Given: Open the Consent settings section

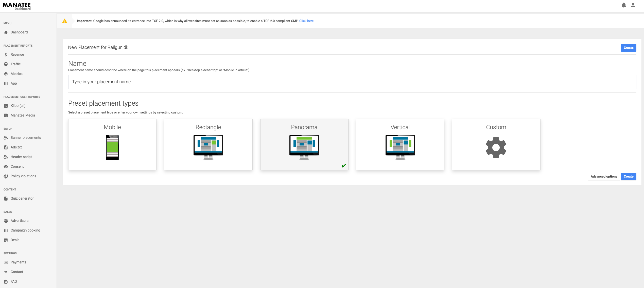Looking at the screenshot, I should click(x=17, y=166).
